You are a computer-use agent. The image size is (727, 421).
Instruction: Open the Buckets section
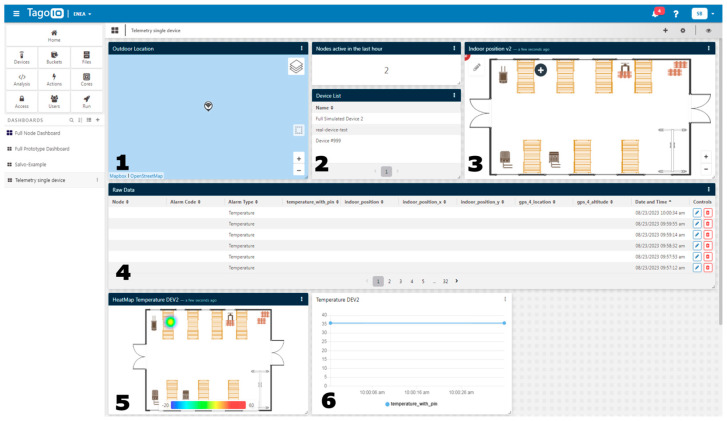click(x=54, y=57)
